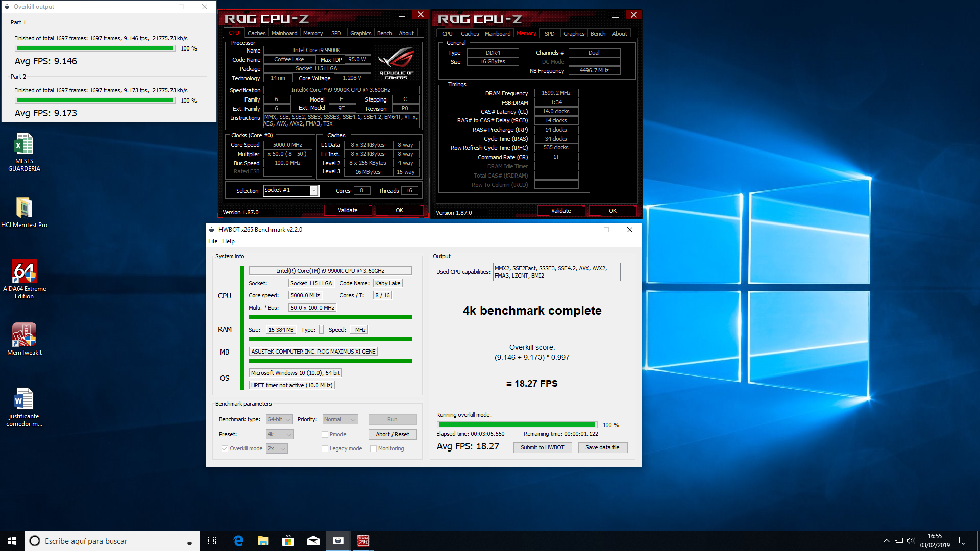The image size is (980, 551).
Task: Open Microsoft Edge from taskbar
Action: [x=238, y=541]
